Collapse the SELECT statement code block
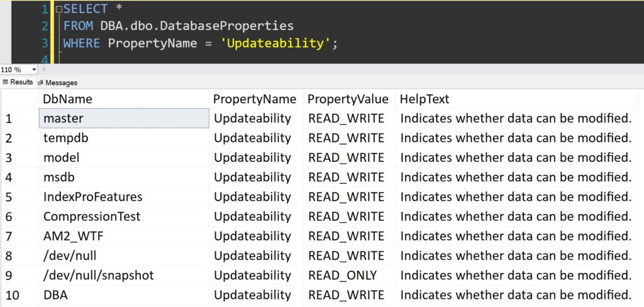Viewport: 644px width, 307px height. click(58, 9)
